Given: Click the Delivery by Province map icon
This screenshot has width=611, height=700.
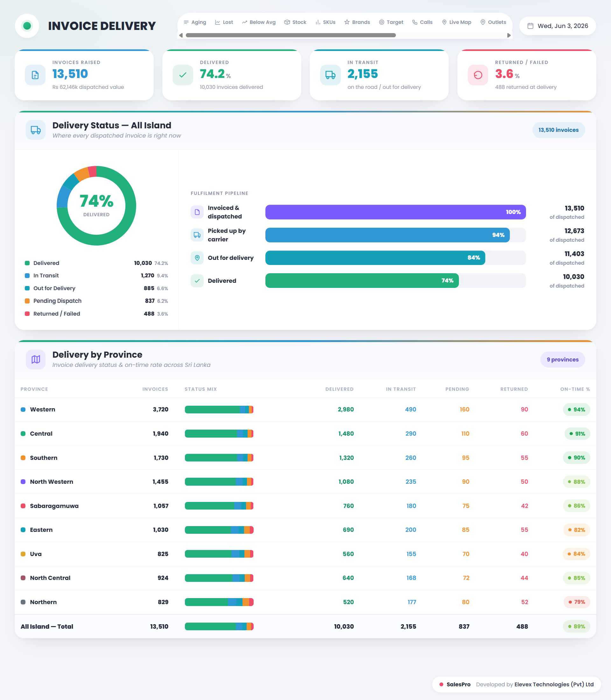Looking at the screenshot, I should (x=35, y=360).
